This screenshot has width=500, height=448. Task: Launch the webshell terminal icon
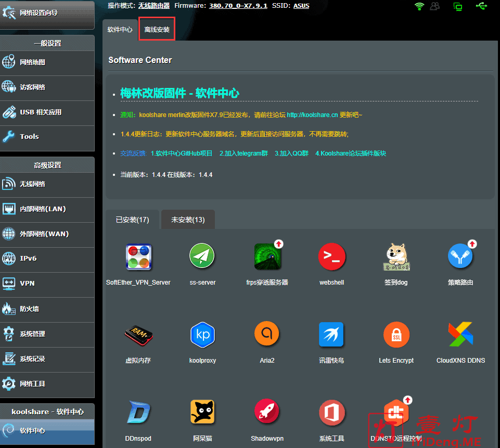coord(331,257)
